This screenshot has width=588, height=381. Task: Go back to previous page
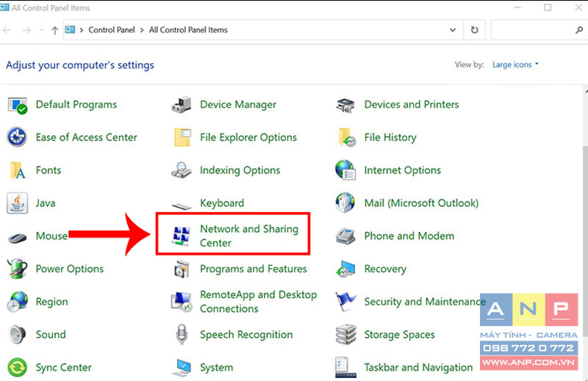pyautogui.click(x=7, y=30)
